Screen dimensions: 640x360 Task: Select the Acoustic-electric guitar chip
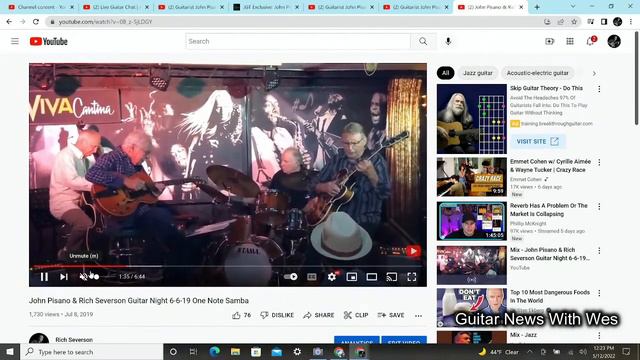(537, 73)
